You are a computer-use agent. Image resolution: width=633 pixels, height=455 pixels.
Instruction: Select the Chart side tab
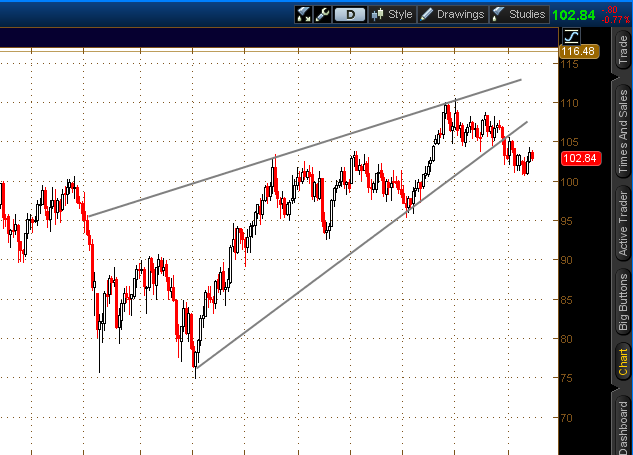pos(623,363)
